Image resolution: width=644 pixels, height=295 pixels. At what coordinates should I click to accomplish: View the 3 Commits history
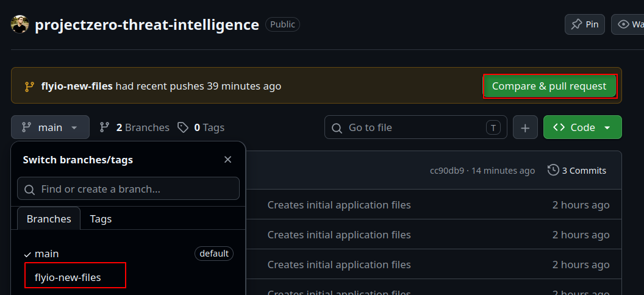(577, 170)
